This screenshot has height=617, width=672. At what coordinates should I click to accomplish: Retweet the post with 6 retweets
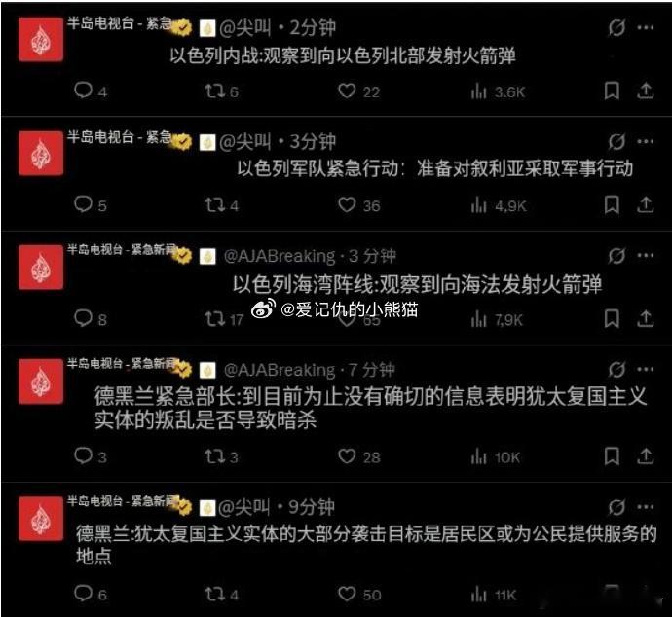tap(214, 91)
